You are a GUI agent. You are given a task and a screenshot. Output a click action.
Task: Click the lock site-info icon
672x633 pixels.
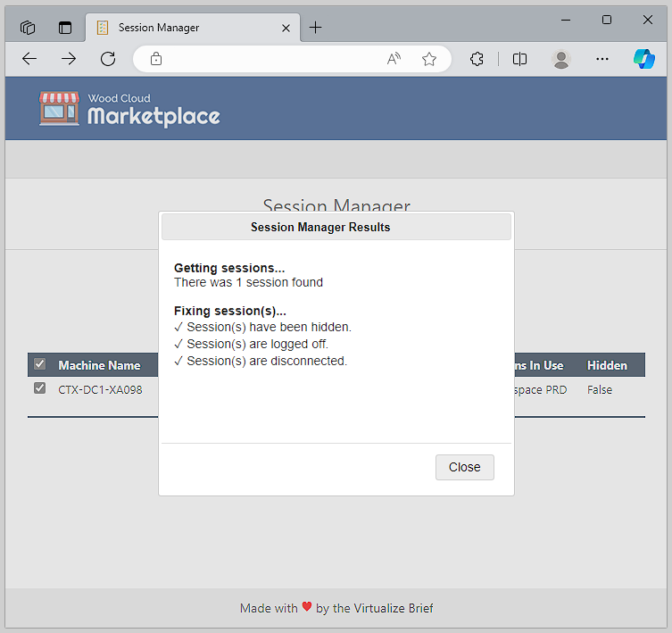tap(156, 59)
